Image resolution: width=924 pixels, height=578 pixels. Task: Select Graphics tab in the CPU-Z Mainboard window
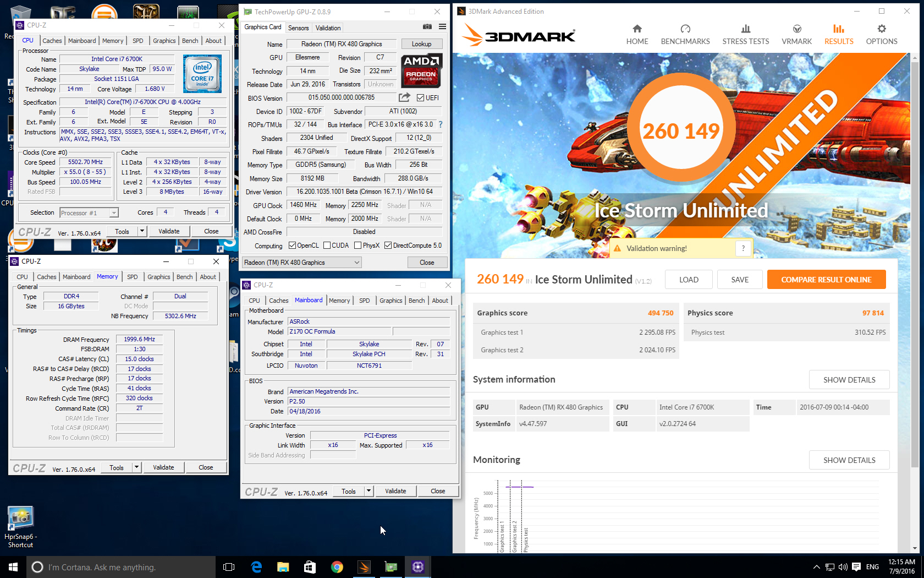391,301
